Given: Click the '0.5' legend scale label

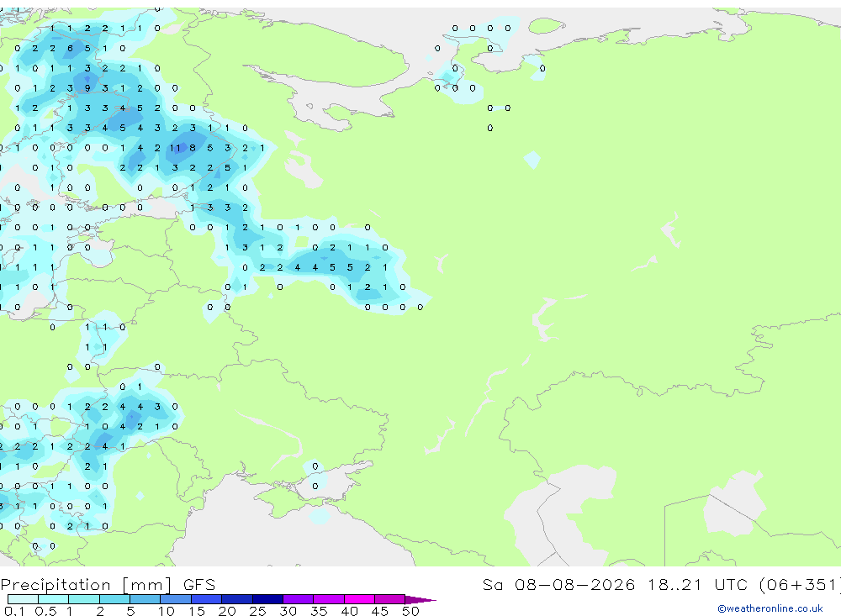Looking at the screenshot, I should (x=45, y=611).
